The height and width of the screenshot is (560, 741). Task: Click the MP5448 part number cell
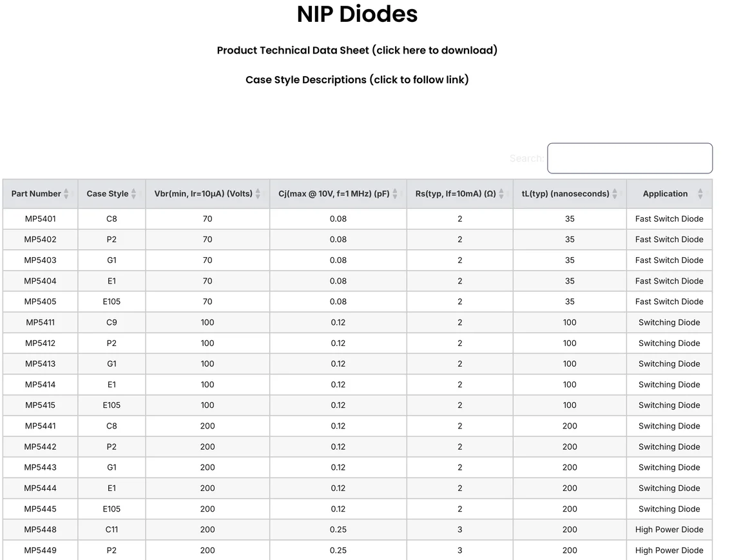(x=41, y=530)
